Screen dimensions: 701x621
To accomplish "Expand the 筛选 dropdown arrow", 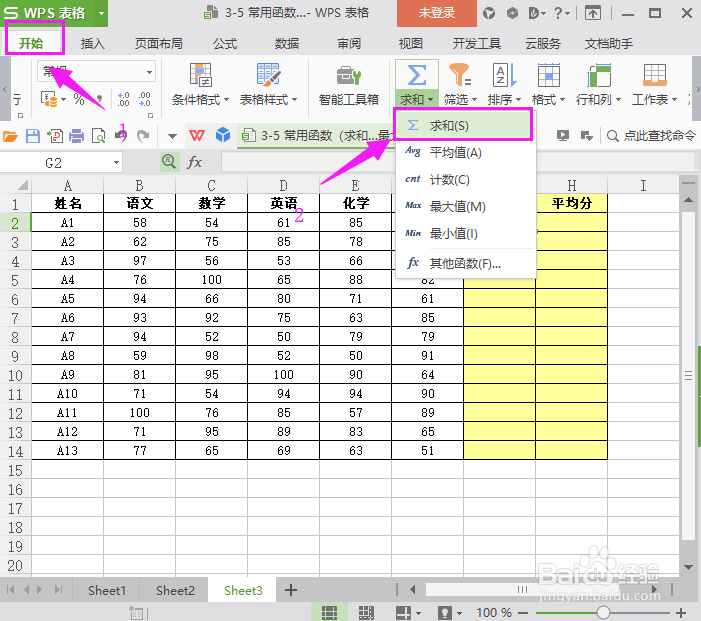I will point(474,100).
